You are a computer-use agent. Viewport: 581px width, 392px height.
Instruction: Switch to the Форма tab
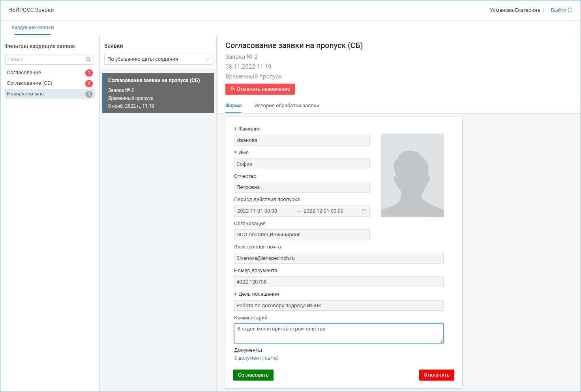tap(233, 106)
